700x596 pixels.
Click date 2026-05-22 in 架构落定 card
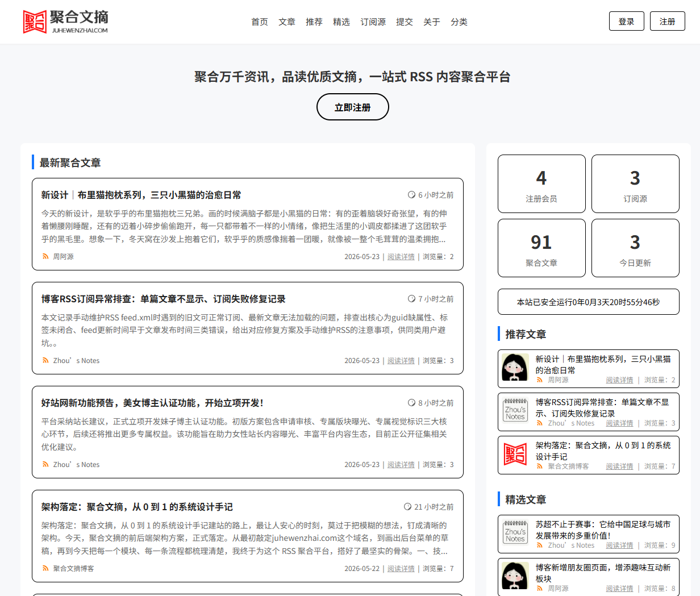(x=362, y=569)
